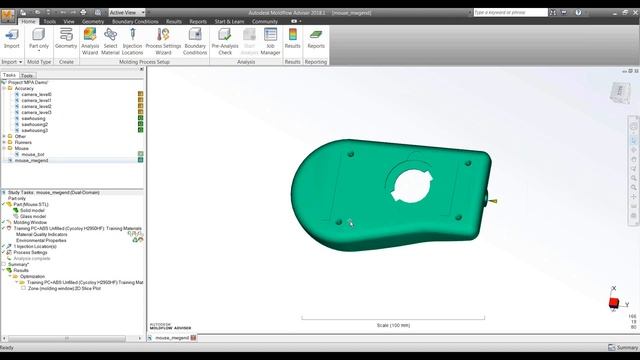Switch to the Tools panel tab
Screen dimensions: 640x360
[x=27, y=76]
